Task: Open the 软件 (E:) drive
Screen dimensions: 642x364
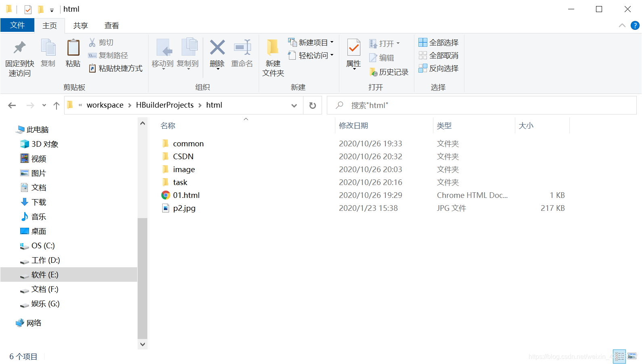Action: 69,275
